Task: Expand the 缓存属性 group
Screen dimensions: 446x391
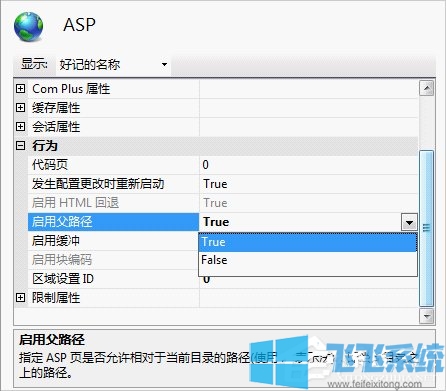Action: 21,108
